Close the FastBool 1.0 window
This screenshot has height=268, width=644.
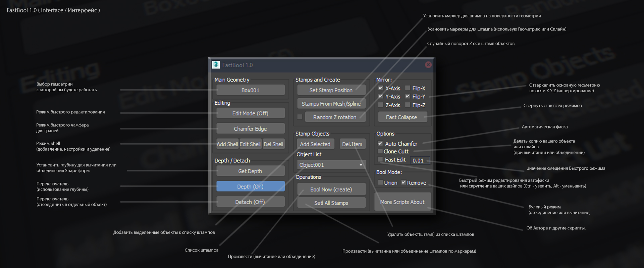(428, 65)
